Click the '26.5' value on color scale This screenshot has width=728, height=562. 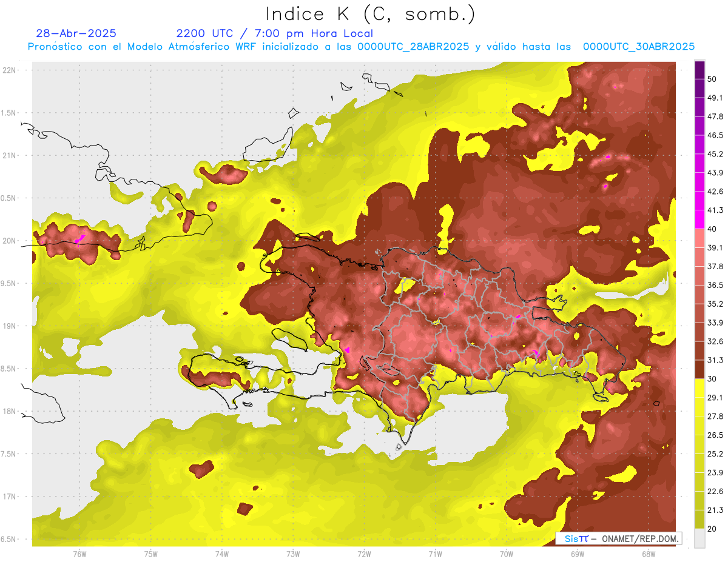point(715,435)
